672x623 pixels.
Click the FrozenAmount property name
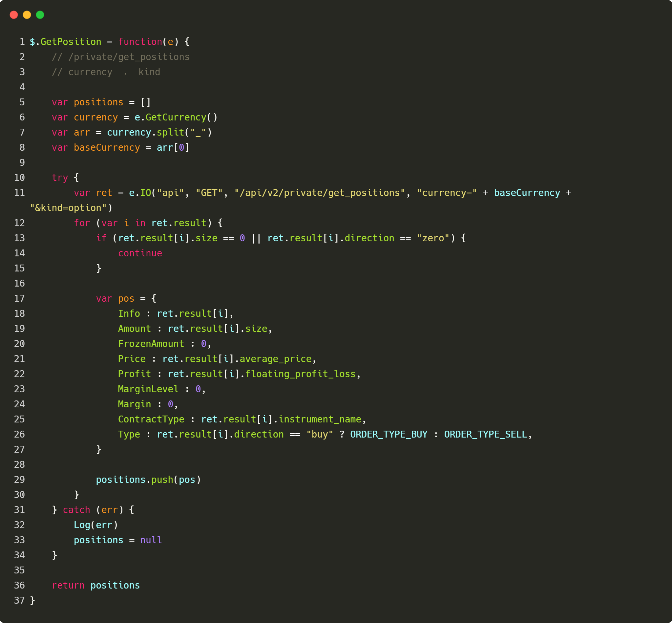pos(151,344)
